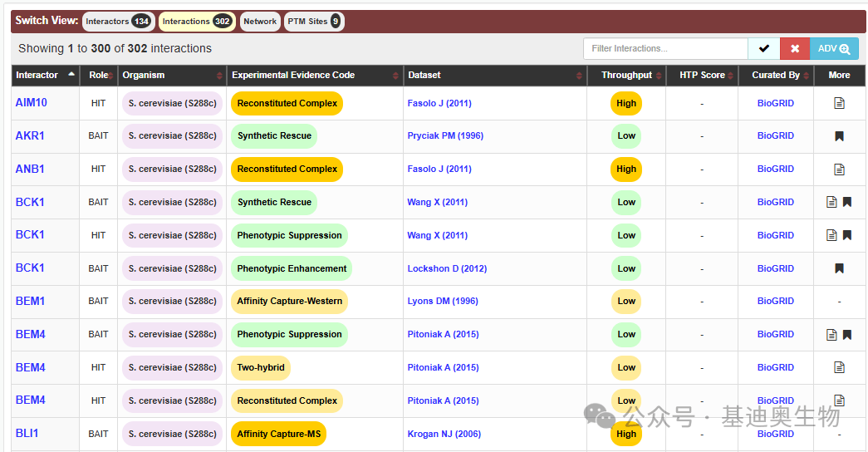Open the Pryciak PM (1996) dataset
This screenshot has width=868, height=452.
445,135
